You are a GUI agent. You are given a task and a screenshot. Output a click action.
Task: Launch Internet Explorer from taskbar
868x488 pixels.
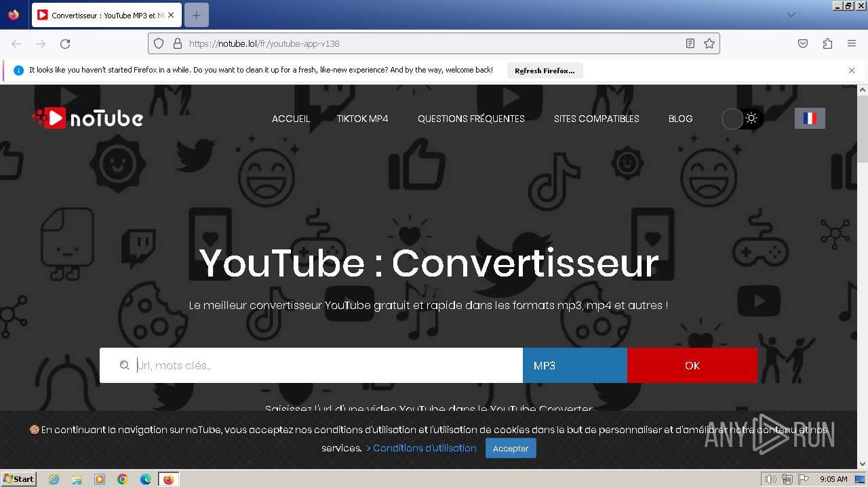54,479
